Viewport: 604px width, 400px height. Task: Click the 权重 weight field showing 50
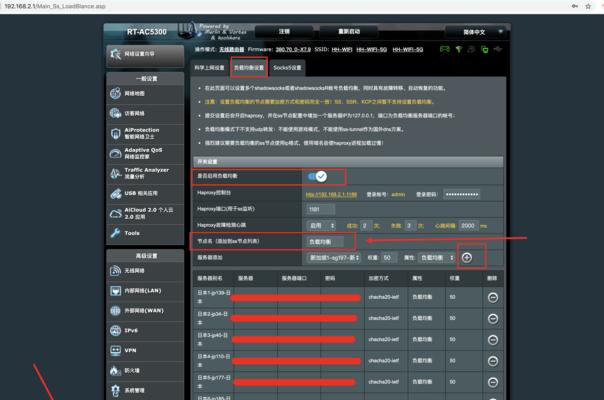[x=389, y=258]
